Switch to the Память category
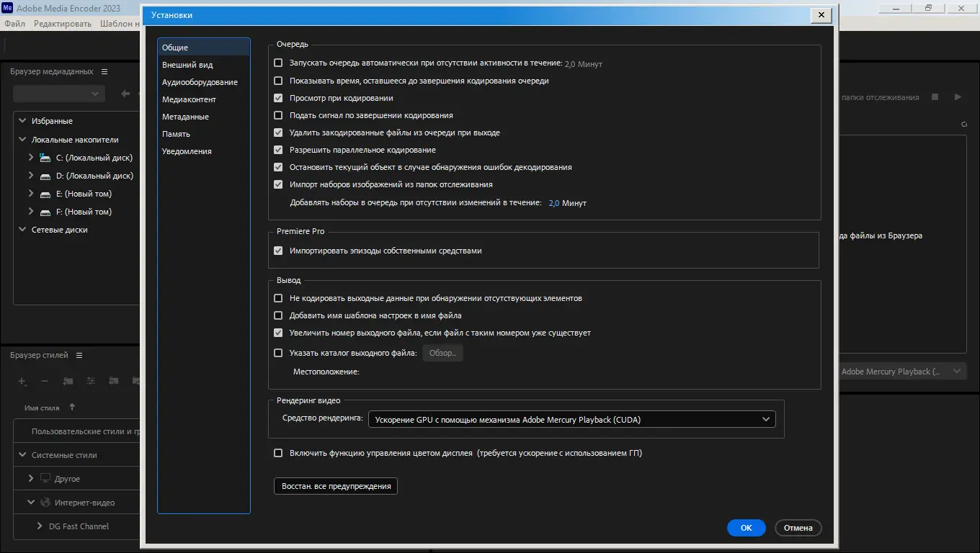Viewport: 980px width, 553px height. tap(204, 134)
